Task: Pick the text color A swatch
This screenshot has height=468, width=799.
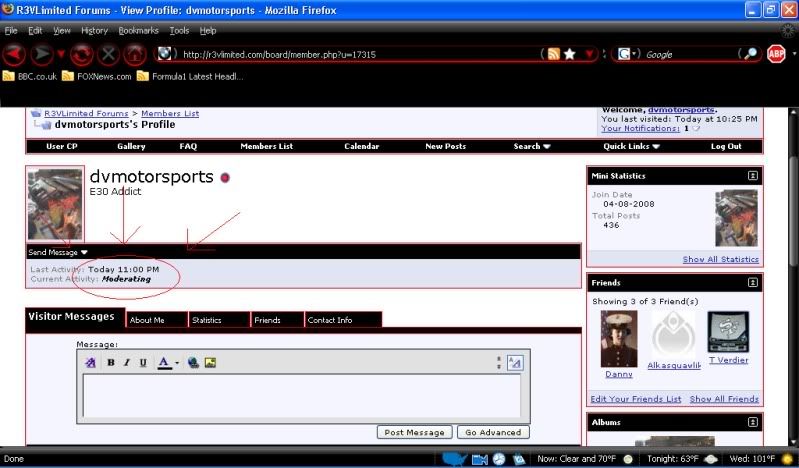Action: click(x=164, y=363)
